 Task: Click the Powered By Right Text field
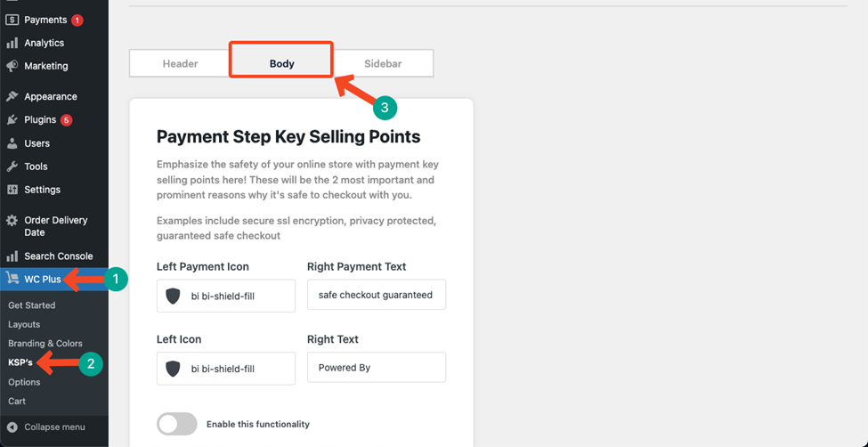coord(377,367)
